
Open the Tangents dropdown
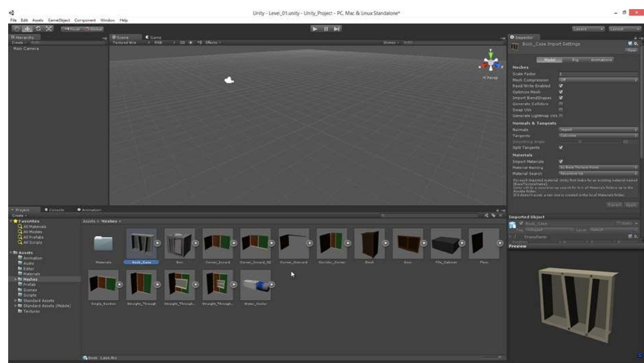[598, 136]
